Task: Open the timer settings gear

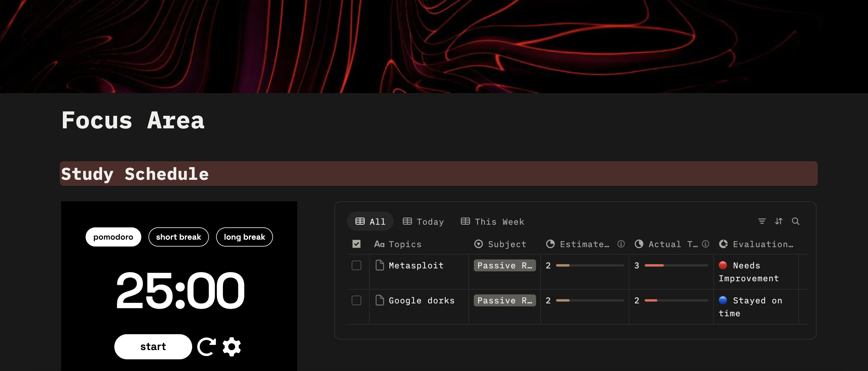Action: click(232, 346)
